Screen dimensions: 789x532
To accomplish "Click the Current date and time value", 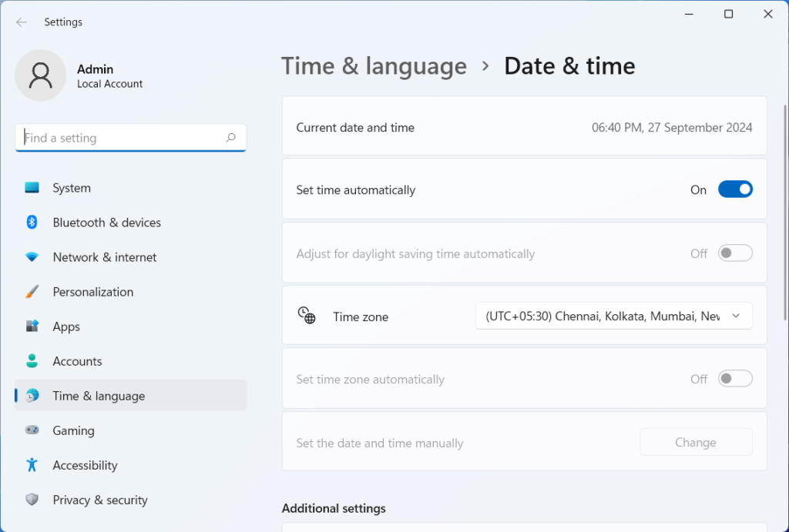I will click(672, 127).
